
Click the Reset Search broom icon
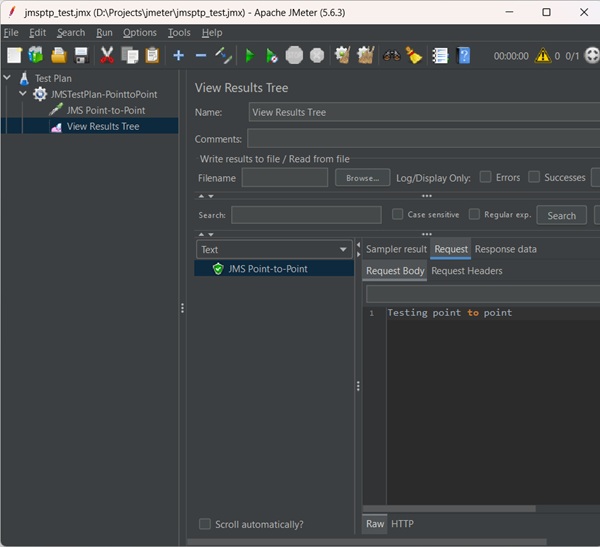tap(414, 56)
